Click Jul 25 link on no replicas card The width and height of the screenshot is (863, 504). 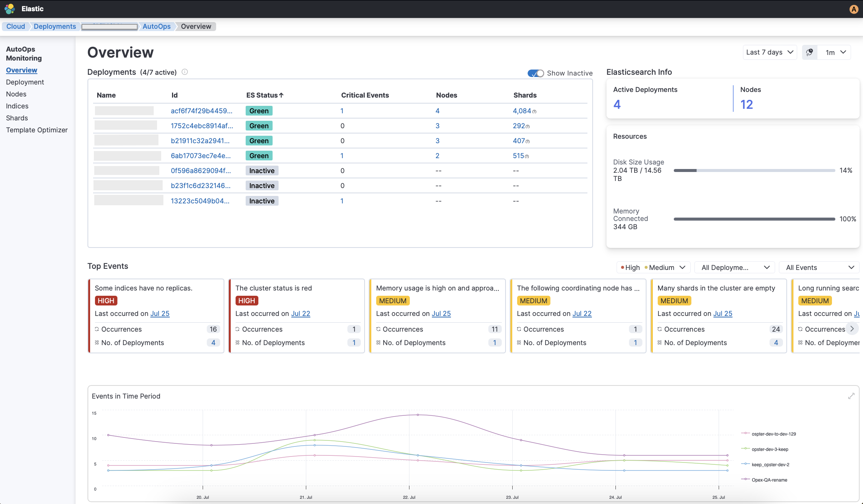pos(160,313)
